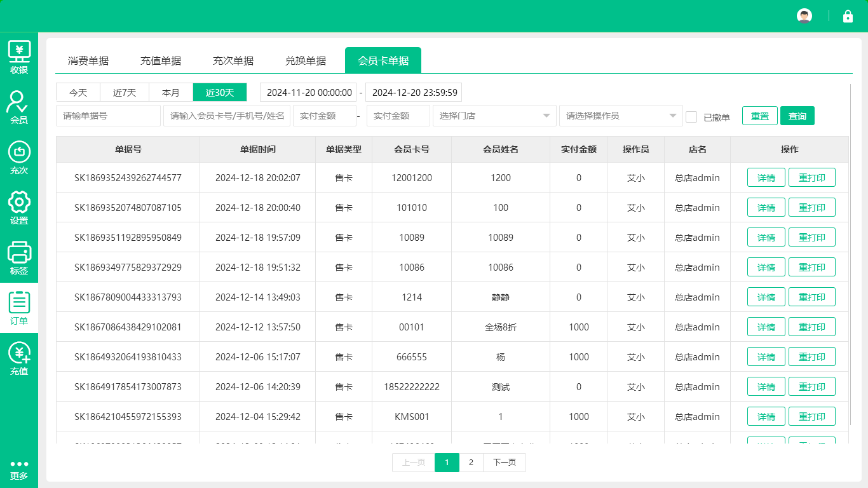
Task: Open the user avatar menu
Action: pyautogui.click(x=804, y=15)
